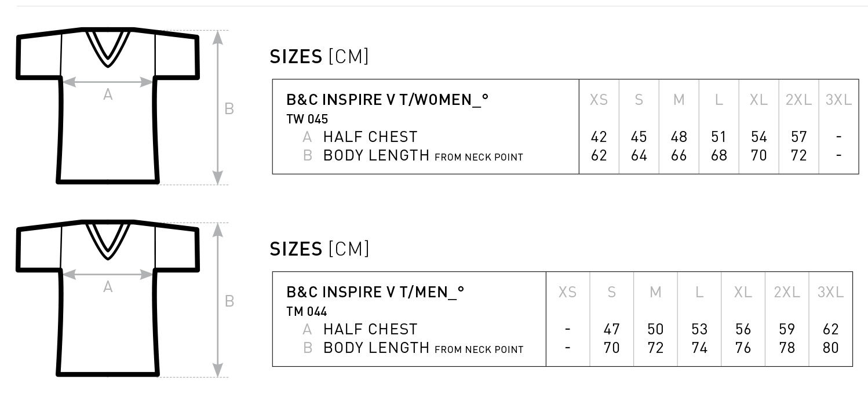The height and width of the screenshot is (408, 868).
Task: Select the XS column header in women's table
Action: (x=599, y=100)
